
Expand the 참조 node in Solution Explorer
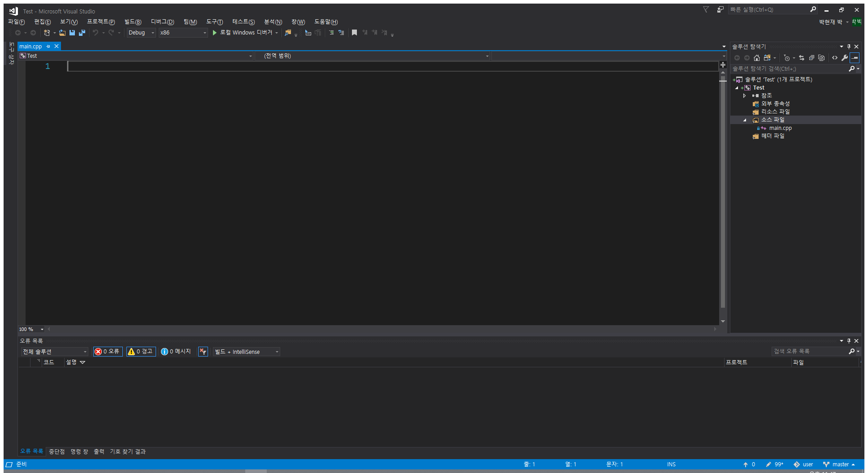[745, 96]
